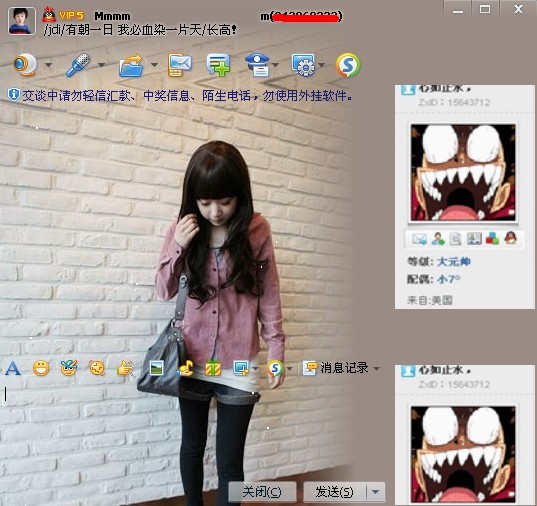
Task: Click the blue shield security notice icon
Action: [x=13, y=95]
